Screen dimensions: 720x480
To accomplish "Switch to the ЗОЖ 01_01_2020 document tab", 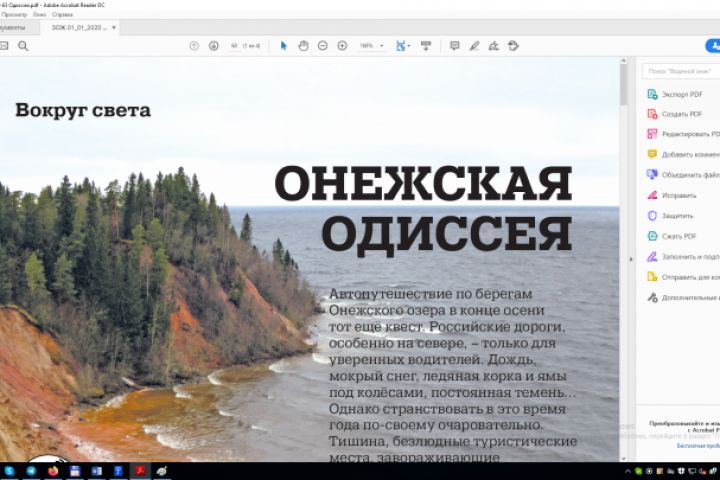I will click(x=78, y=28).
